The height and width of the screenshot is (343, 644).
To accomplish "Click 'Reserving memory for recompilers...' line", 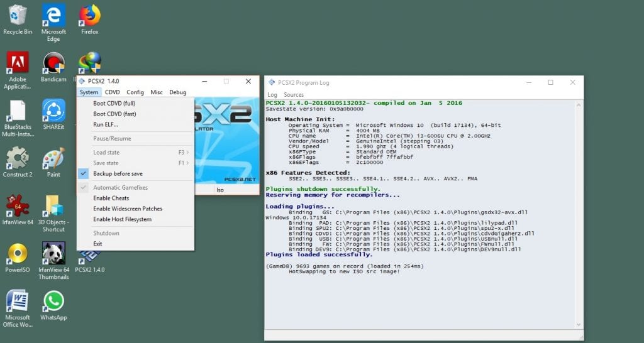I will 333,195.
